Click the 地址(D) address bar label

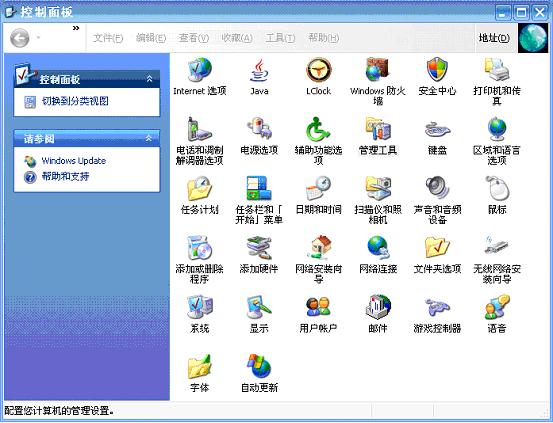pyautogui.click(x=494, y=38)
